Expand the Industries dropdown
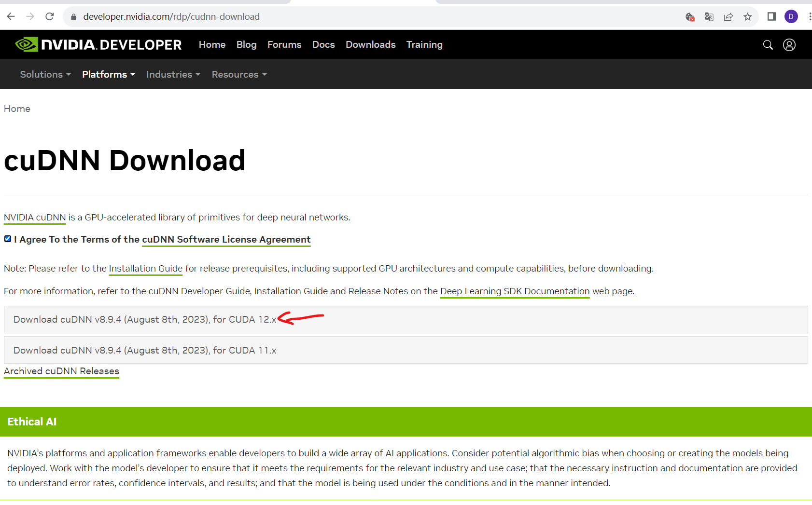Image resolution: width=812 pixels, height=505 pixels. point(173,74)
